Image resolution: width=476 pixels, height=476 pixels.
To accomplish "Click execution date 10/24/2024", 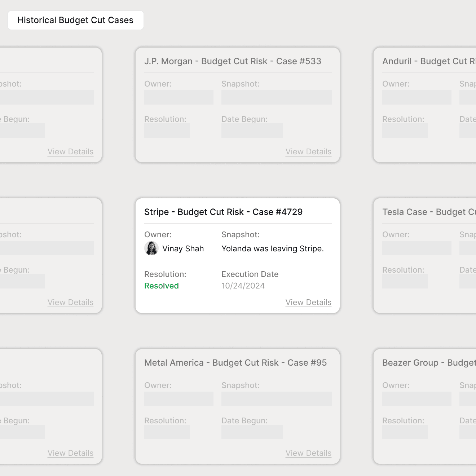I will click(x=243, y=286).
